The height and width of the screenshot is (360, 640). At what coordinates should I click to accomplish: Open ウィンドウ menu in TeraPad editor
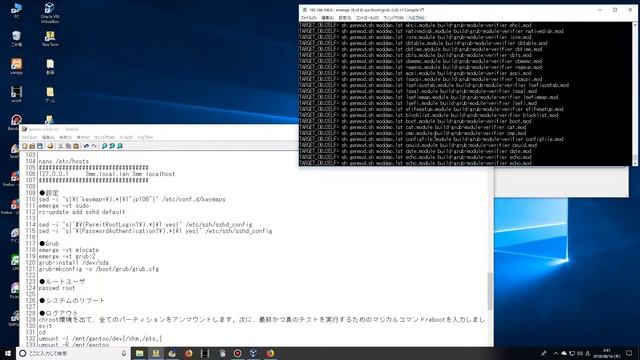(104, 138)
